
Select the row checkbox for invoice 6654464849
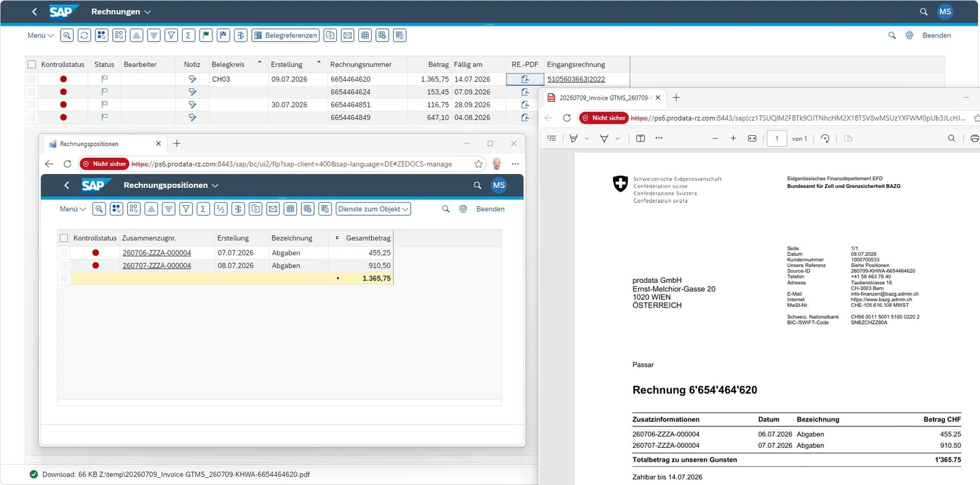coord(32,118)
